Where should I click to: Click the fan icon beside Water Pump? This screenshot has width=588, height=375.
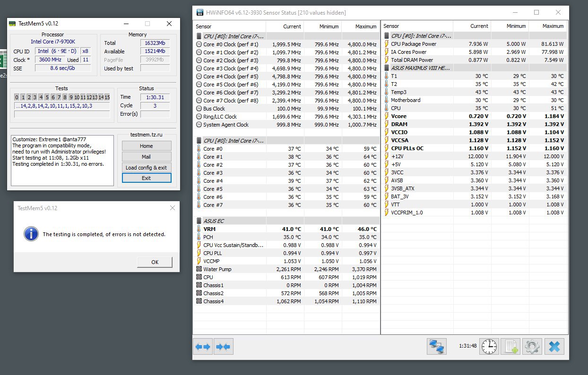point(199,269)
